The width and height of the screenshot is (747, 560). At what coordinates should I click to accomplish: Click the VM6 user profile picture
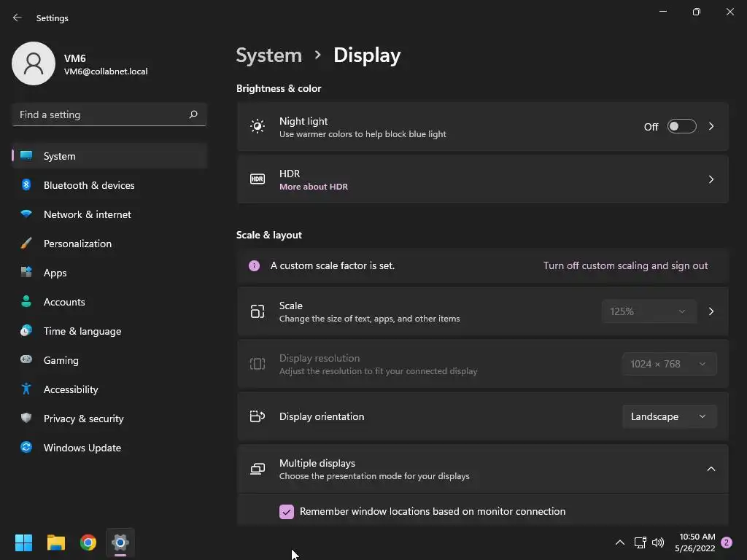pos(34,63)
